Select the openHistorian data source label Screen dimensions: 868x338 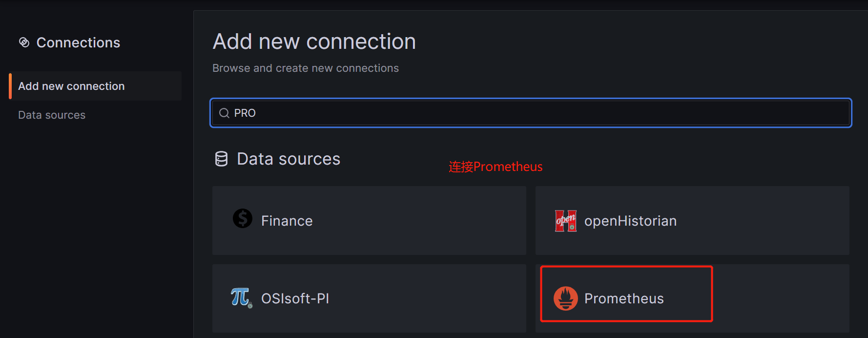[x=630, y=221]
